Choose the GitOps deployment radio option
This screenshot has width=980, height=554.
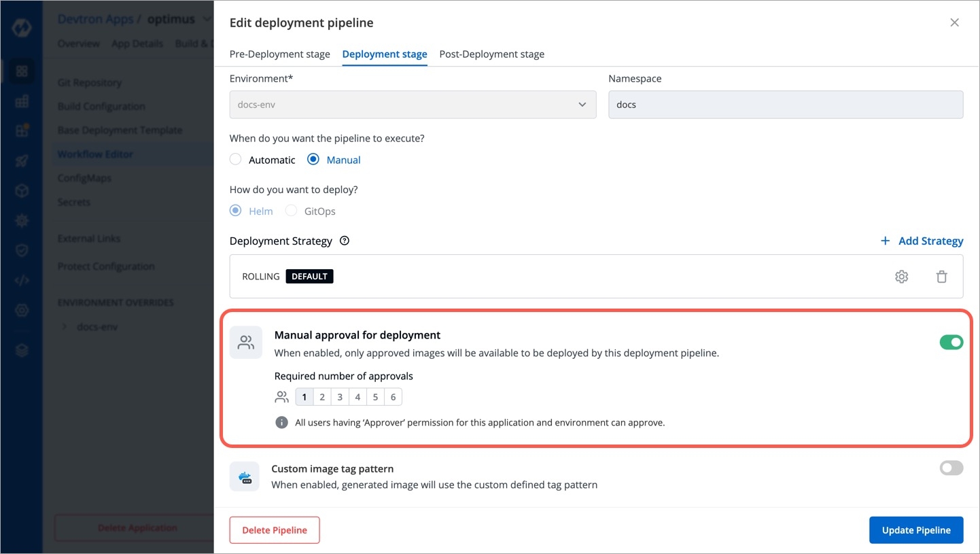coord(291,211)
